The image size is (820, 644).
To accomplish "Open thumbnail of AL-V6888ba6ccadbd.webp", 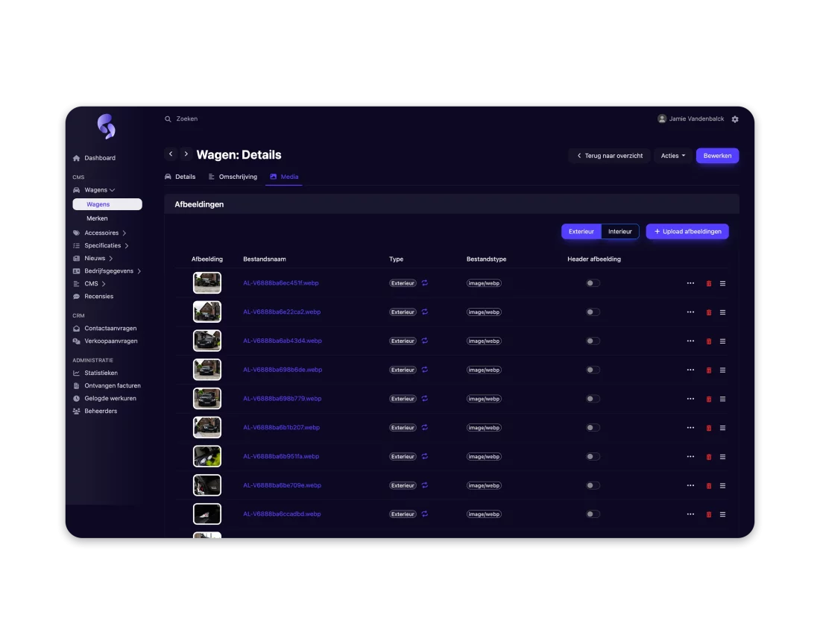I will (x=207, y=514).
